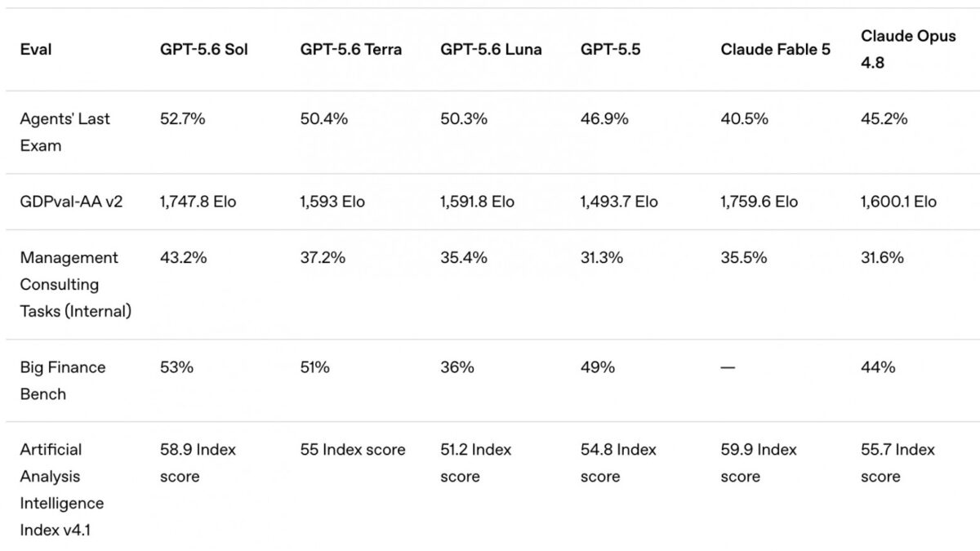The height and width of the screenshot is (551, 980).
Task: Click the Eval column header
Action: click(x=36, y=49)
